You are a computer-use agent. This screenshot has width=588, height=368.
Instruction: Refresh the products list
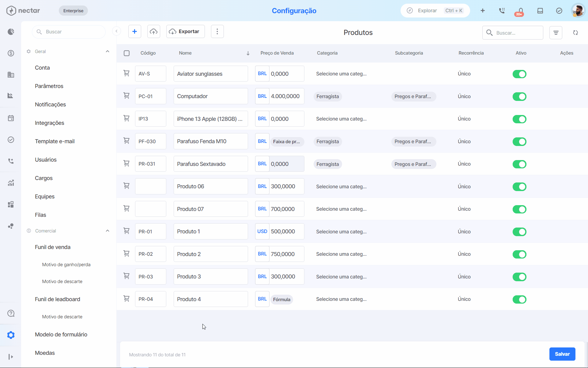tap(575, 33)
